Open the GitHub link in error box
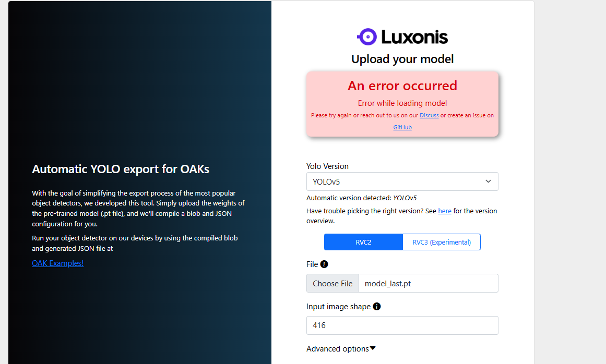Viewport: 606px width, 364px height. [x=402, y=127]
